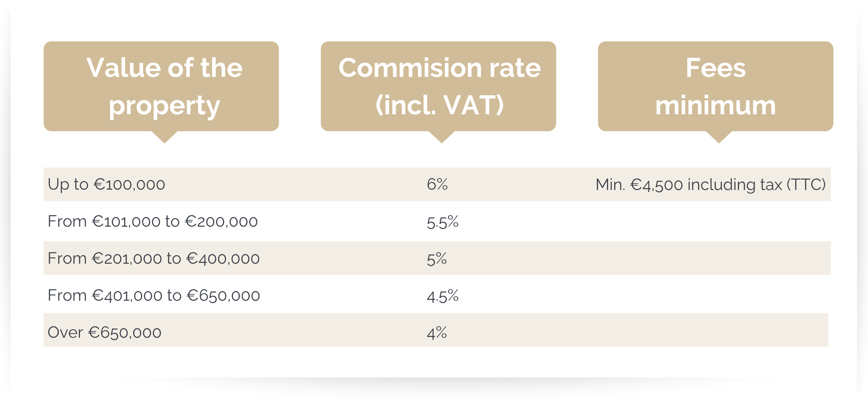Click the 6% commission rate
Screen dimensions: 868x405
click(x=437, y=184)
